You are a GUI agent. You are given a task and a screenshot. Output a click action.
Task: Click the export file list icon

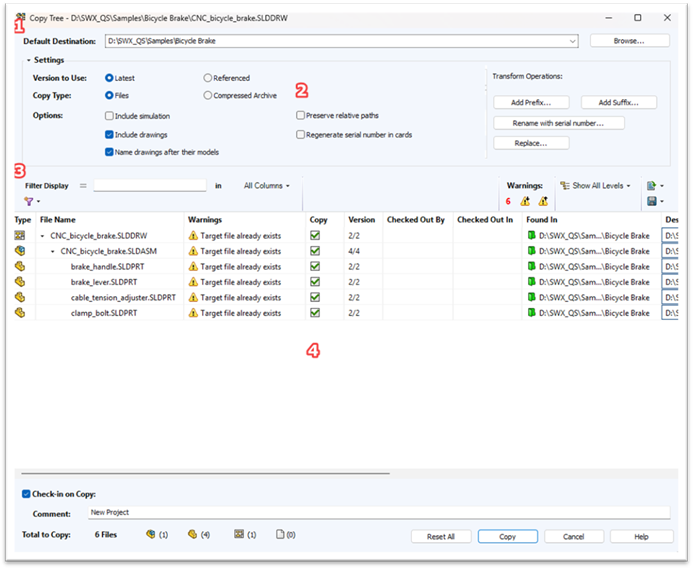coord(652,186)
